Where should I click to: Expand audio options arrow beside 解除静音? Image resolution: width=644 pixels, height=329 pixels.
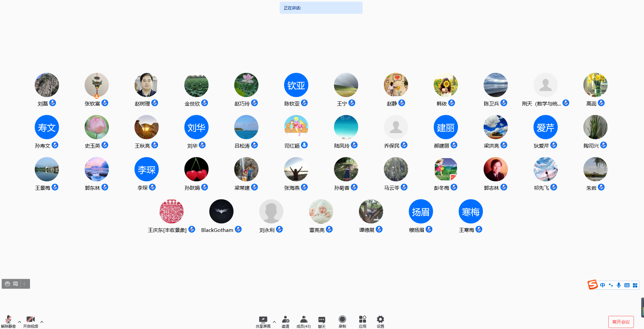20,322
